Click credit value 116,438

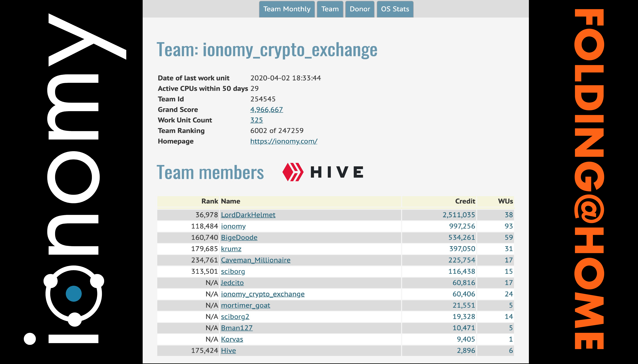462,271
